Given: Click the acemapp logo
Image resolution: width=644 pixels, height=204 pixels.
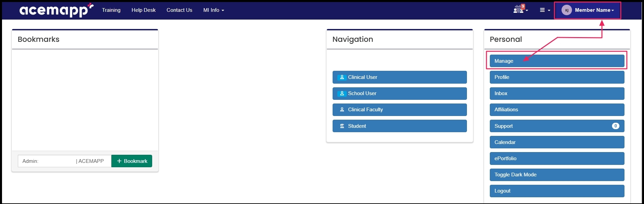Looking at the screenshot, I should [x=57, y=10].
